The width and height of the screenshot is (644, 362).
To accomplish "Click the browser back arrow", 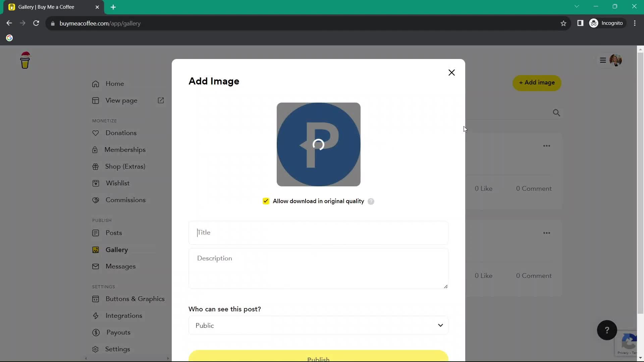I will pyautogui.click(x=9, y=23).
